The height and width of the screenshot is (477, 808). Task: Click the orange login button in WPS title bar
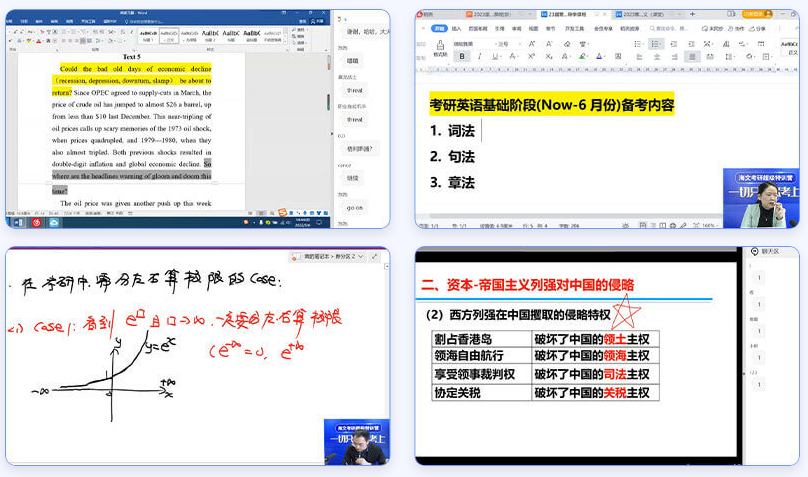tap(752, 14)
